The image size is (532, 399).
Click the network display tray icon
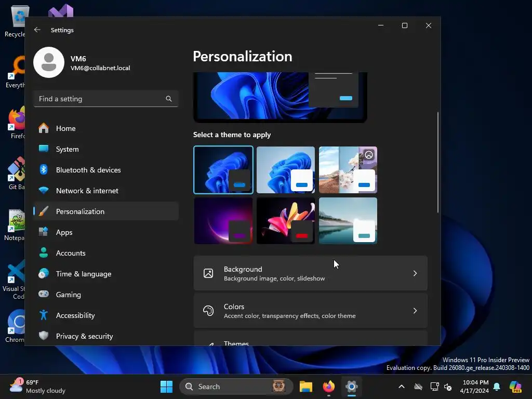[x=434, y=387]
